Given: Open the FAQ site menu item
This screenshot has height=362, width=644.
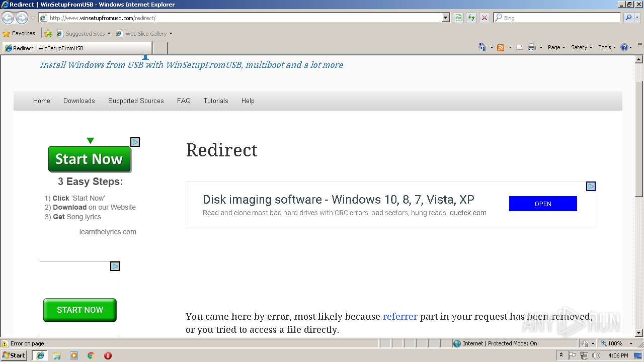Looking at the screenshot, I should click(184, 101).
